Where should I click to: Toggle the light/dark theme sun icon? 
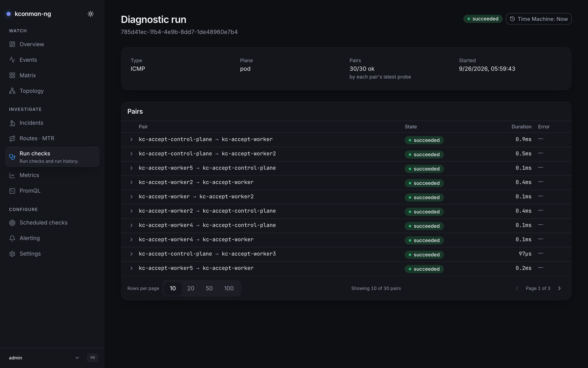[x=91, y=14]
